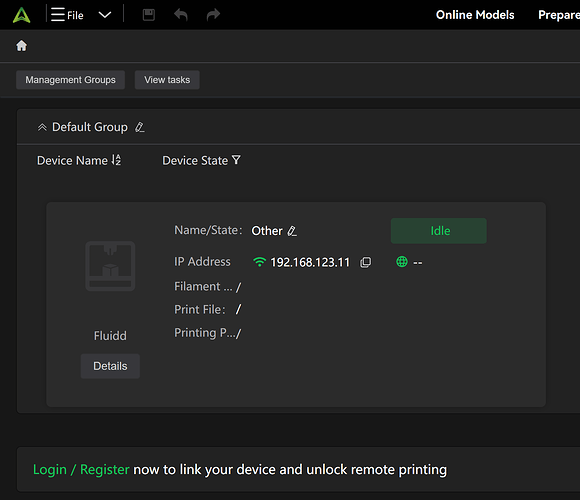Image resolution: width=580 pixels, height=500 pixels.
Task: Filter by Device State
Action: pos(236,160)
